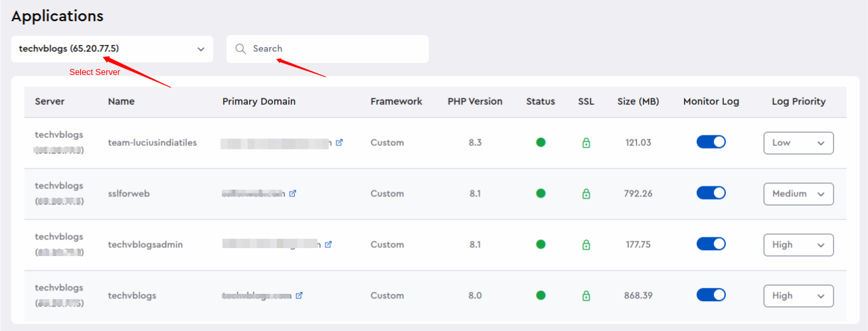
Task: Click the Framework column header
Action: (396, 101)
